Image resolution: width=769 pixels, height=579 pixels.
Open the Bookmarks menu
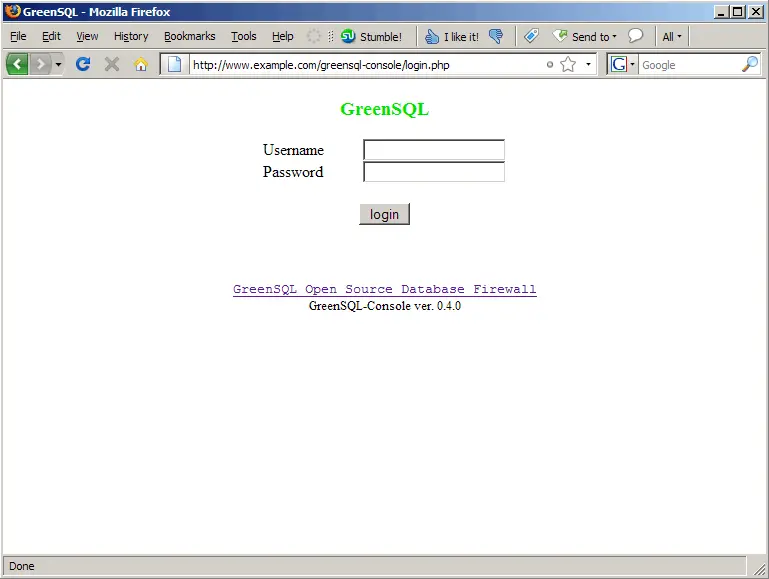pyautogui.click(x=189, y=36)
